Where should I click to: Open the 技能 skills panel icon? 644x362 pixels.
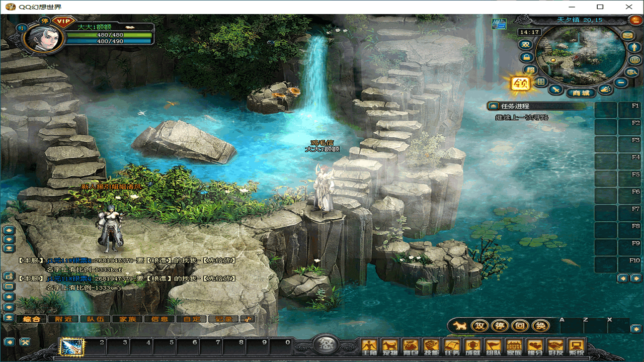[432, 347]
